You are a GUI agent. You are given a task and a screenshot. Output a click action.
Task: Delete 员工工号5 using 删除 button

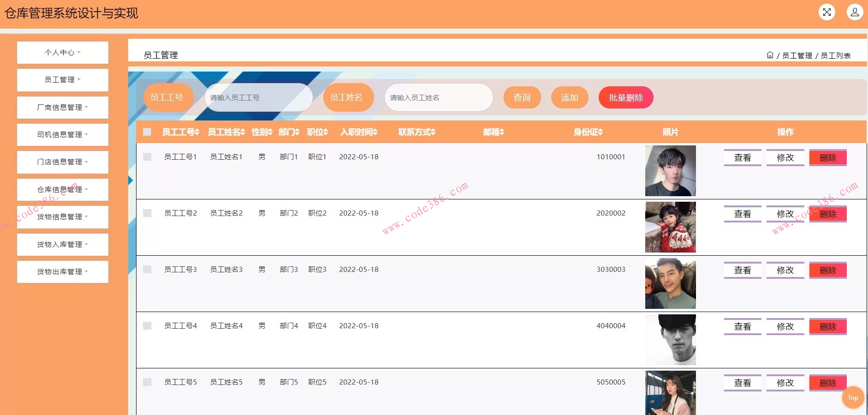828,383
